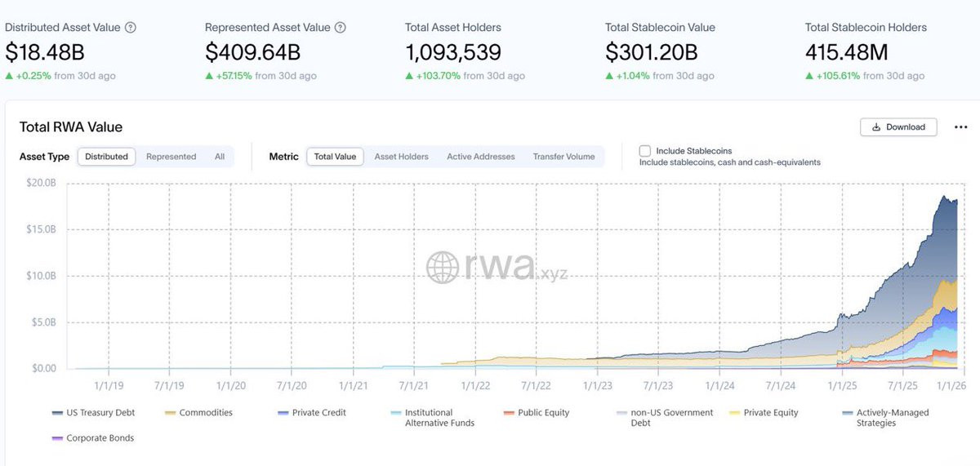Switch metric to Active Addresses
The width and height of the screenshot is (980, 466).
pos(481,157)
